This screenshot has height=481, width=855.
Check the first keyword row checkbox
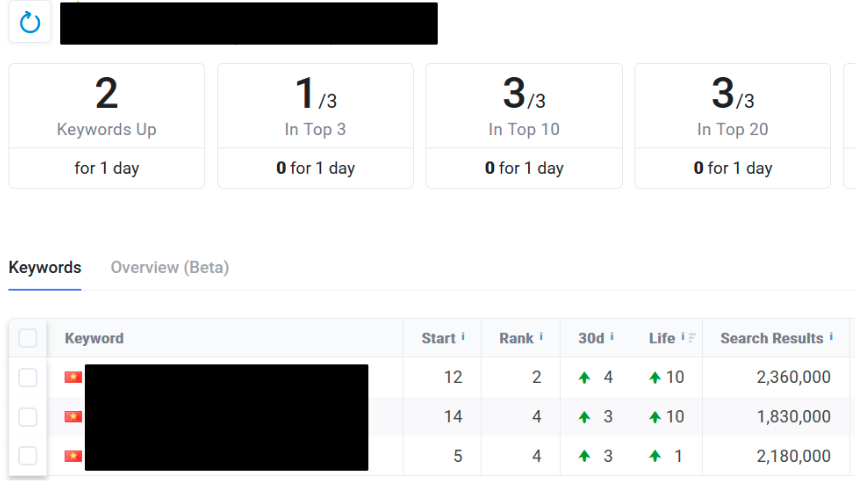click(x=28, y=377)
